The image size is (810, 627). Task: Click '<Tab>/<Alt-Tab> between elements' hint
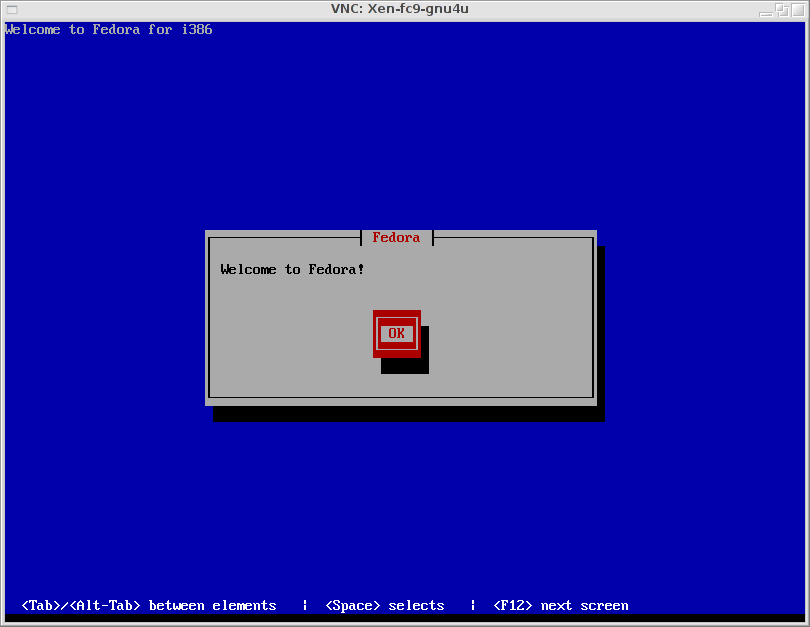pyautogui.click(x=149, y=605)
